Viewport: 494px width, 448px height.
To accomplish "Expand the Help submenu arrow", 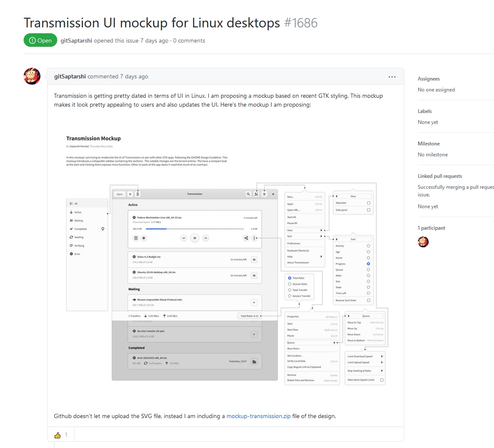I will tap(321, 257).
